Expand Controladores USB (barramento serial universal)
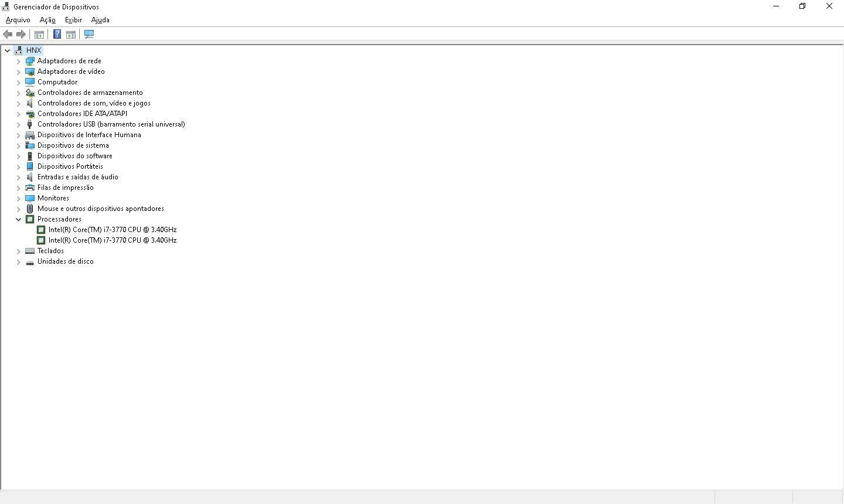The width and height of the screenshot is (844, 504). click(x=18, y=124)
